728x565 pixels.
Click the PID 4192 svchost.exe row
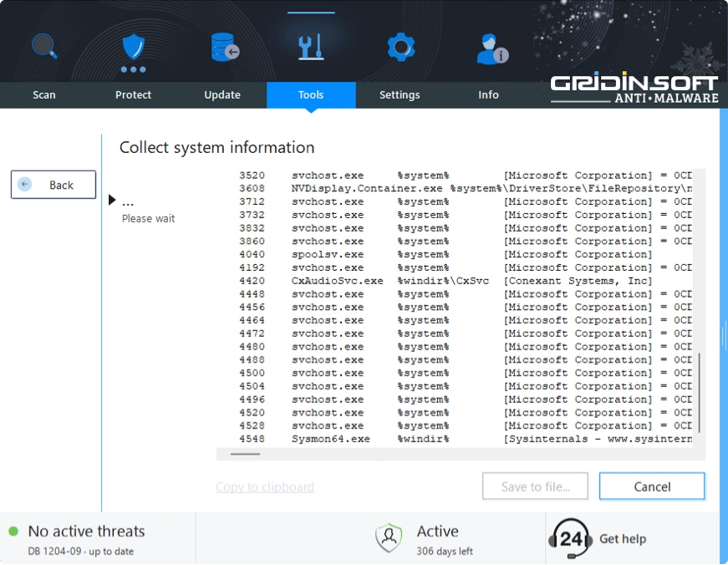[x=466, y=267]
